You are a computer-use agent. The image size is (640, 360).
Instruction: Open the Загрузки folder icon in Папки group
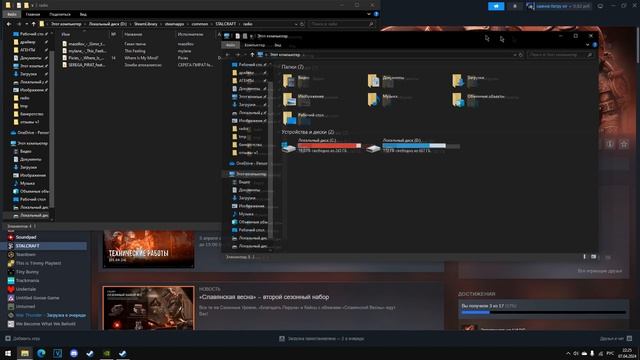[x=458, y=81]
